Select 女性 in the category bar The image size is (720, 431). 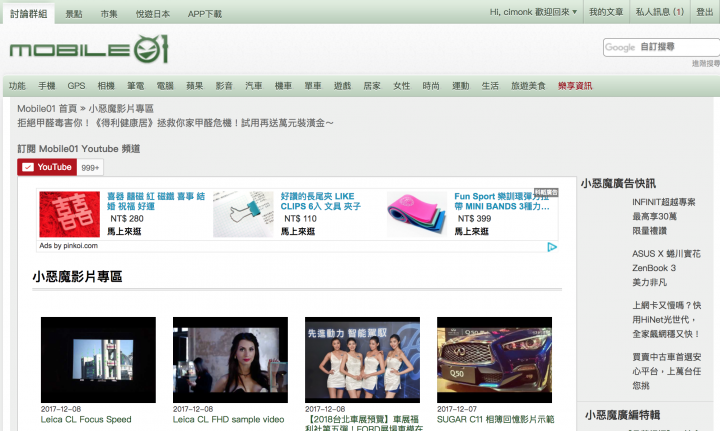(401, 86)
